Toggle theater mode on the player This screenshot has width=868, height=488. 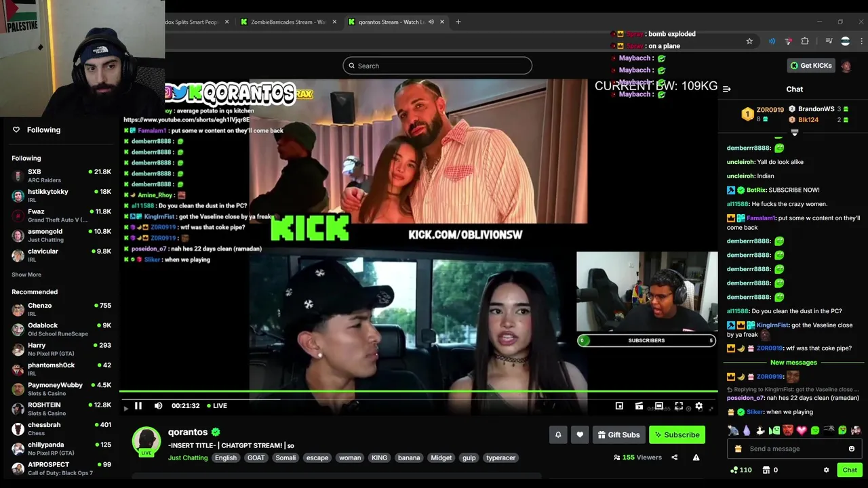tap(658, 406)
